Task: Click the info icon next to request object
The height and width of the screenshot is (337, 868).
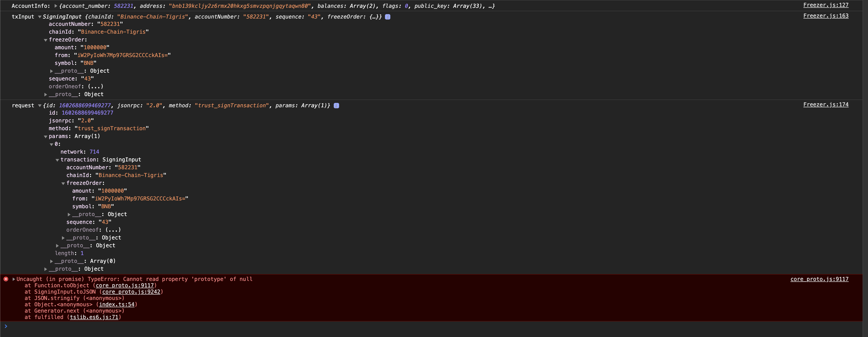Action: point(336,106)
